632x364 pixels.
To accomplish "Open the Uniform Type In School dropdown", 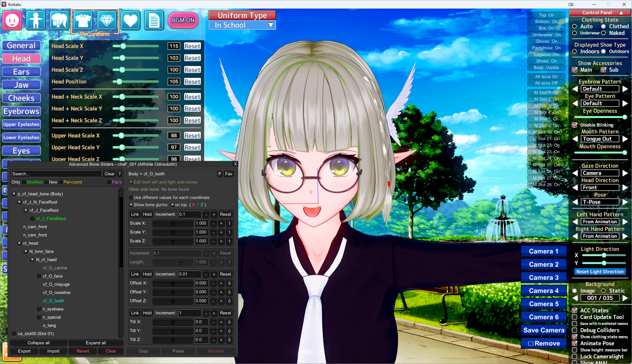I will coord(242,25).
